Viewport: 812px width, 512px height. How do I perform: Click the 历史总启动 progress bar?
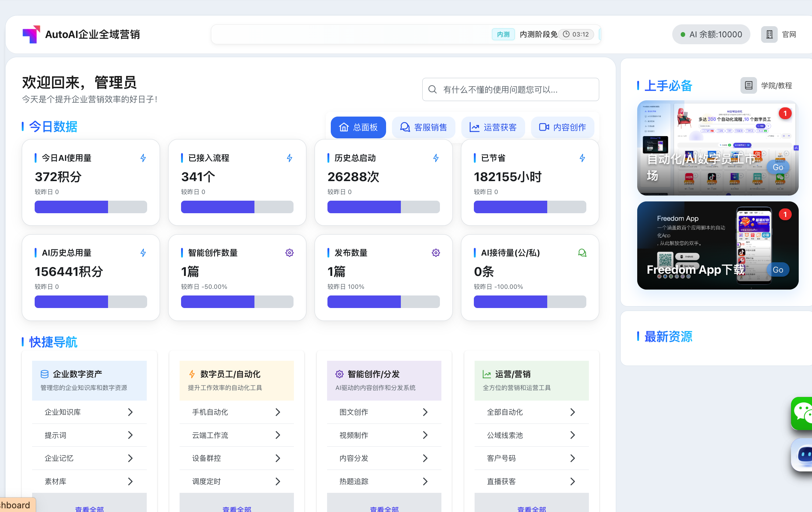coord(384,207)
